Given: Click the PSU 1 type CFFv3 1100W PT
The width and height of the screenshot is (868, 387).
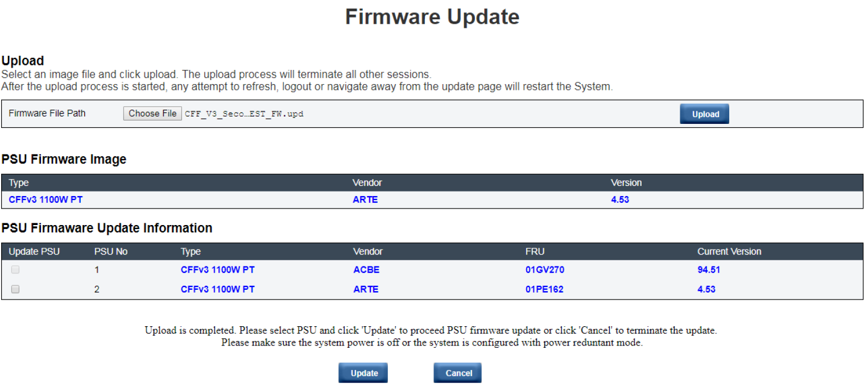Looking at the screenshot, I should coord(218,270).
